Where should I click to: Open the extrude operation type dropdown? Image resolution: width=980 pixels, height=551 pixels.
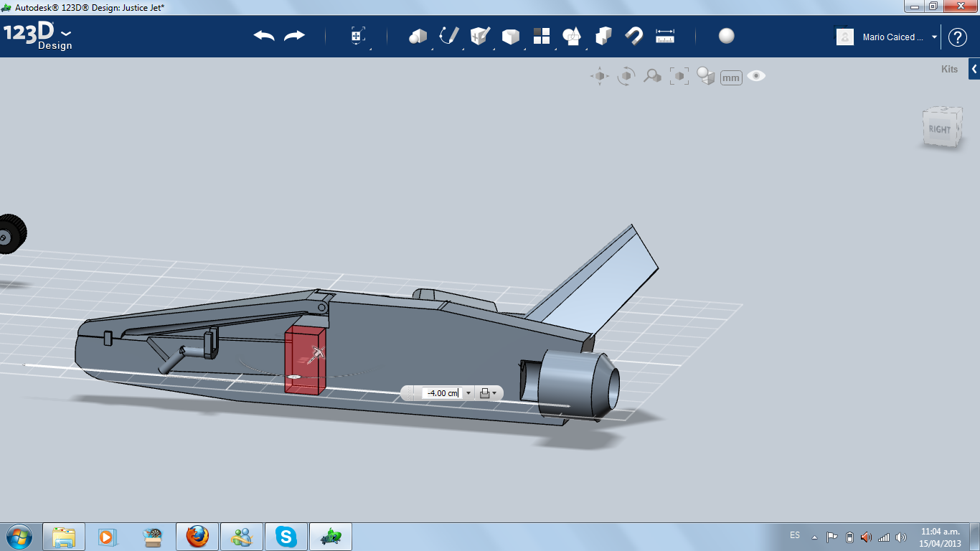point(488,393)
